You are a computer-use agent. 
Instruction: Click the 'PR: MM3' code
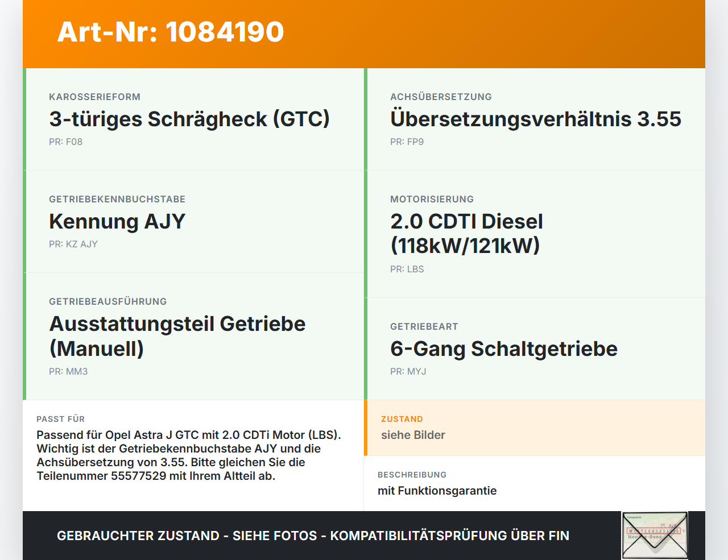pyautogui.click(x=68, y=371)
